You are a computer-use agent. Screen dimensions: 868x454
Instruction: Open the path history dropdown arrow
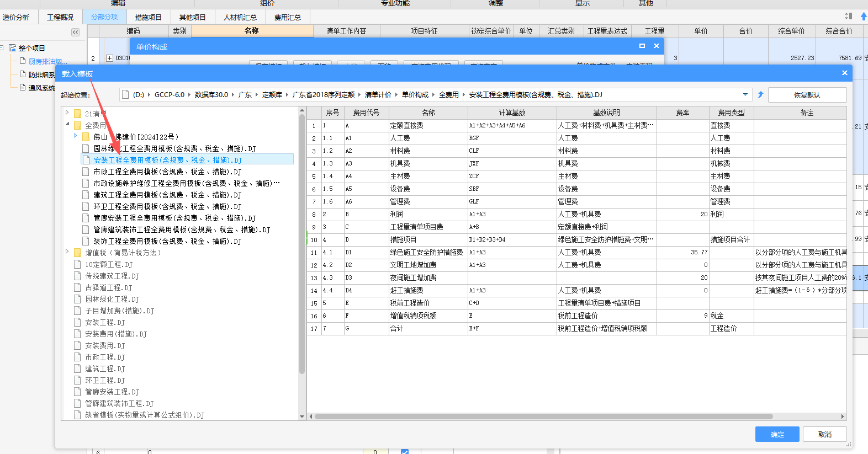[x=745, y=95]
